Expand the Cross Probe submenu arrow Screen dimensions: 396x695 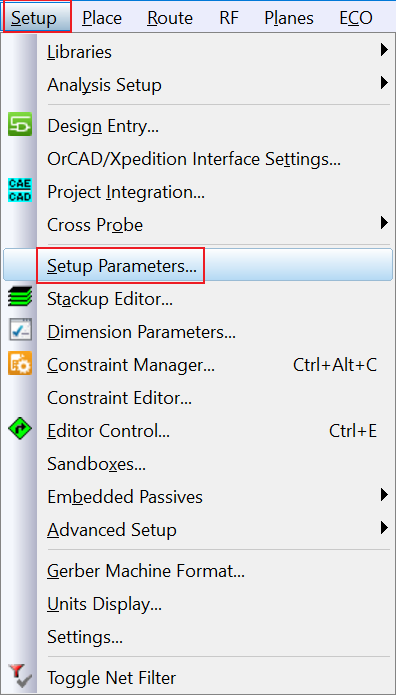click(x=384, y=223)
